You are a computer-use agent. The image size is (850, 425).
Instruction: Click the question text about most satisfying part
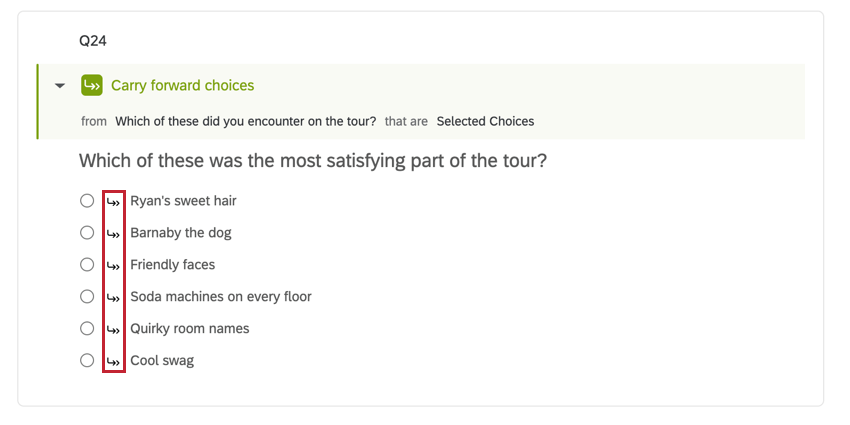click(x=312, y=160)
